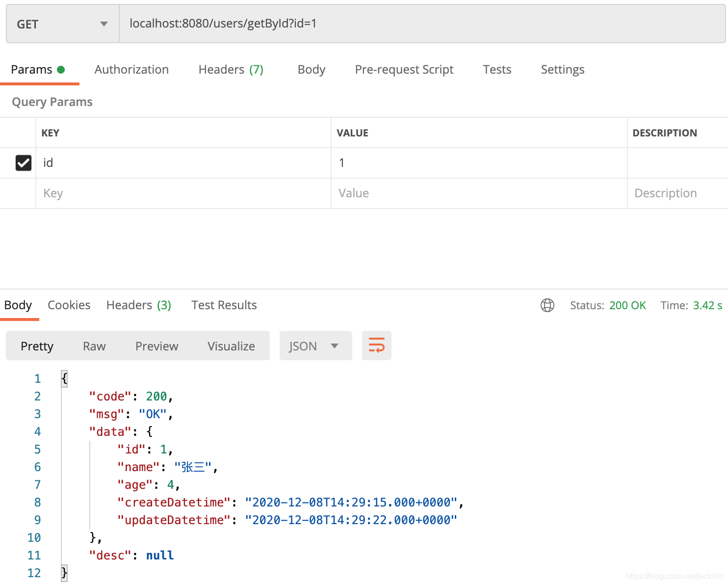This screenshot has width=728, height=585.
Task: Switch to the Params tab
Action: coord(38,70)
